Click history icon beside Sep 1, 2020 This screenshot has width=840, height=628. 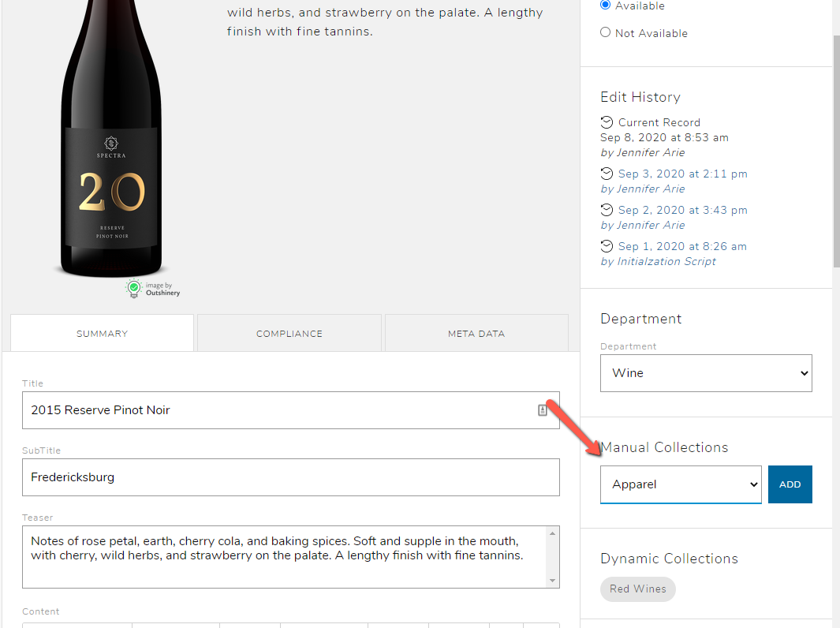pos(607,246)
